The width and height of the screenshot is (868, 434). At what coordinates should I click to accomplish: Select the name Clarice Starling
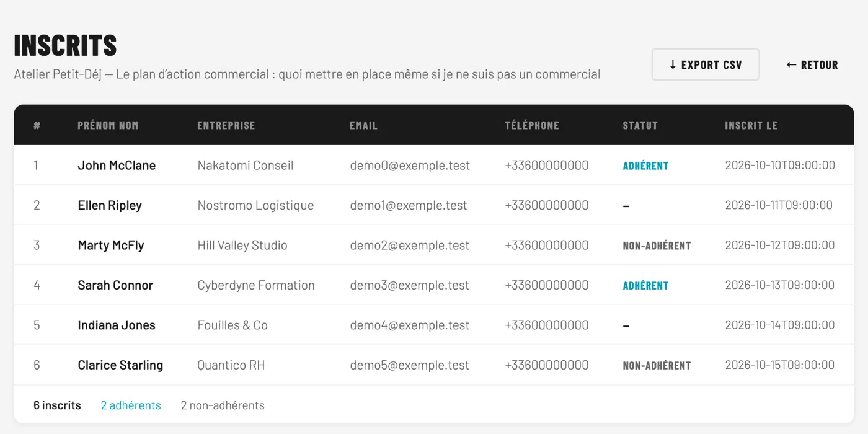[120, 365]
